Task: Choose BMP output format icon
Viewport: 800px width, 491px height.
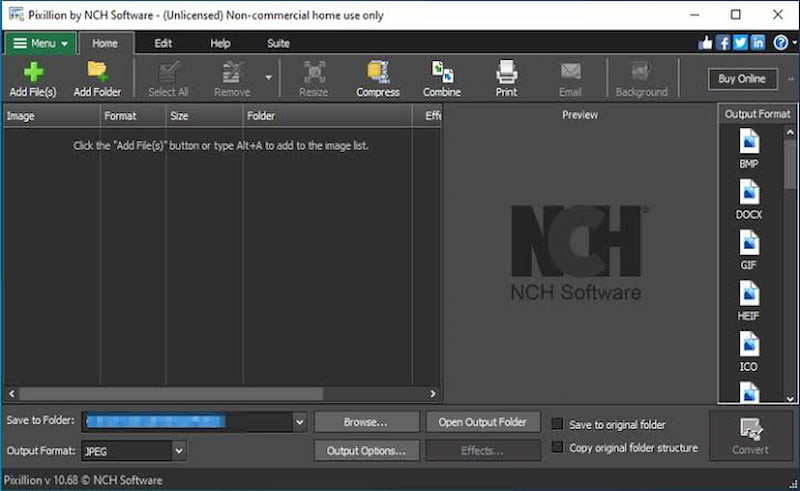Action: (748, 149)
